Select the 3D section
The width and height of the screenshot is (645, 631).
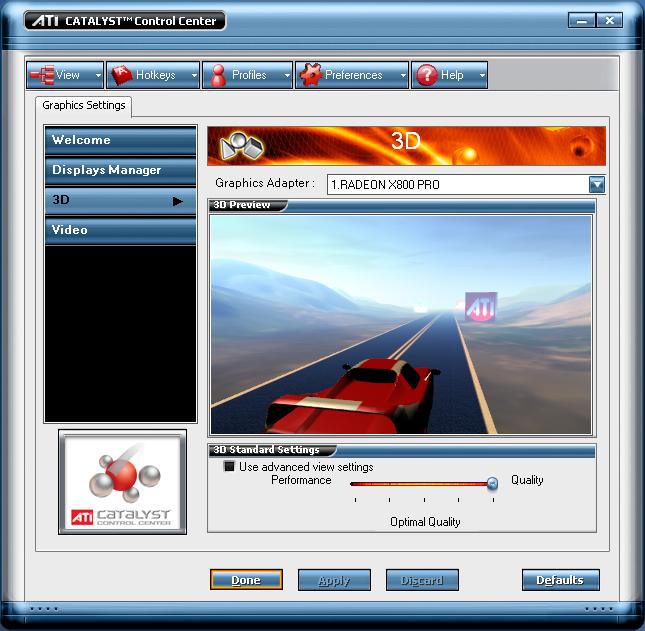(x=120, y=201)
